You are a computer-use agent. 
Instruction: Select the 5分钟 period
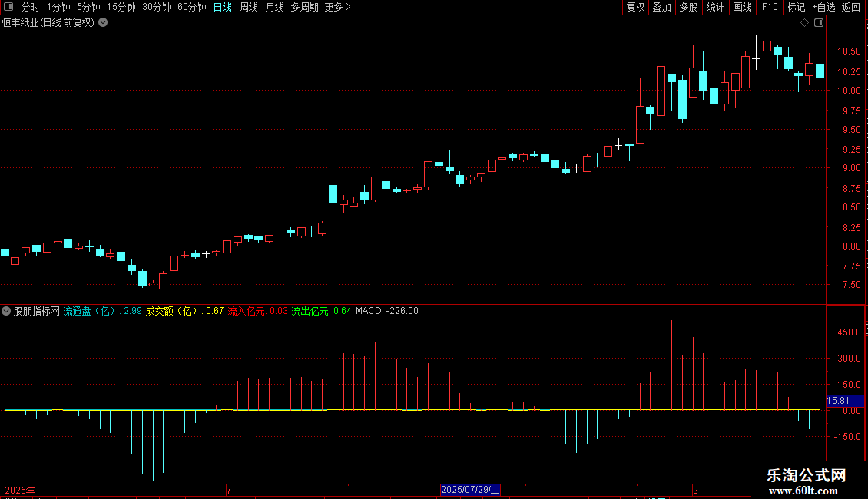tap(88, 7)
